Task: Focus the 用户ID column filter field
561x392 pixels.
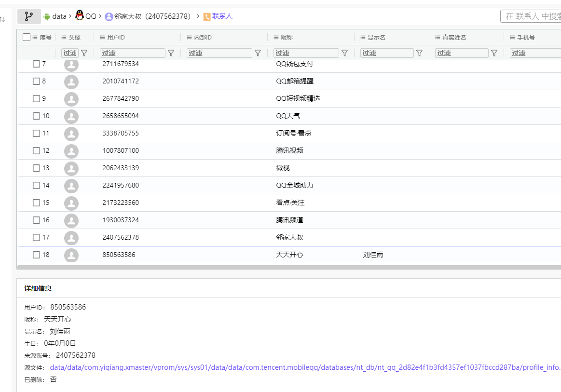Action: 132,53
